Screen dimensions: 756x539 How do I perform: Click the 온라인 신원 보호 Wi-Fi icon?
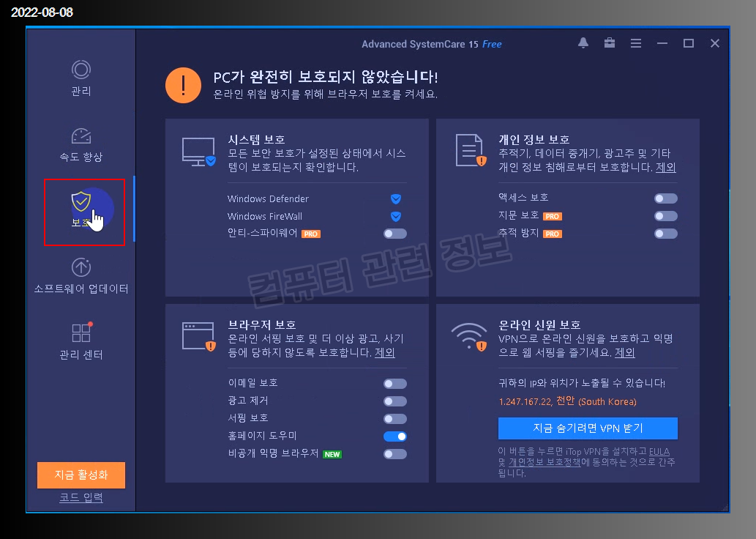pyautogui.click(x=469, y=336)
